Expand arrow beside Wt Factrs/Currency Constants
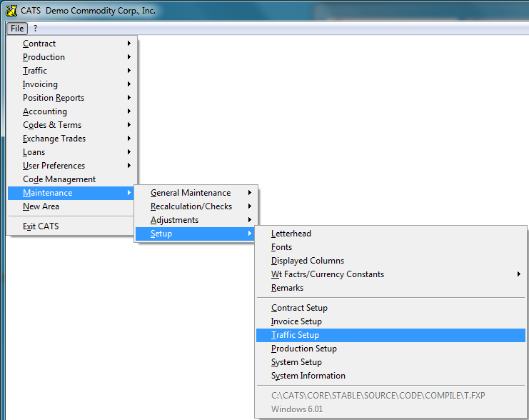This screenshot has width=529, height=420. click(519, 274)
